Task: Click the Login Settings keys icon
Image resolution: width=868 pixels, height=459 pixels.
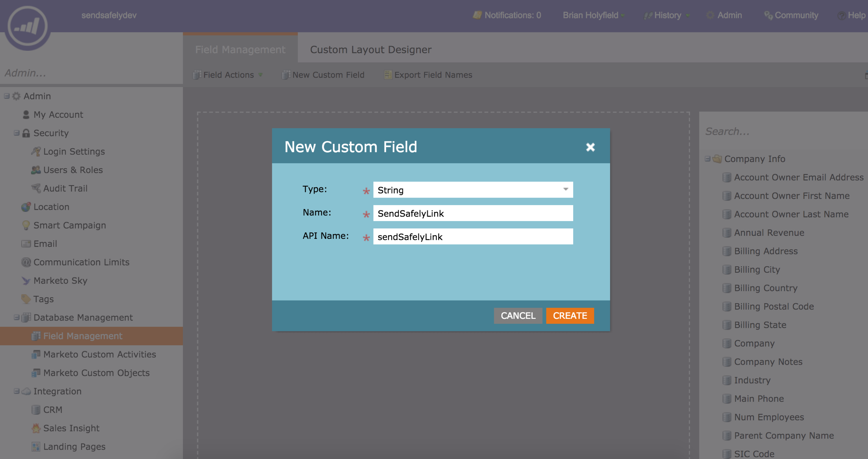Action: point(36,152)
